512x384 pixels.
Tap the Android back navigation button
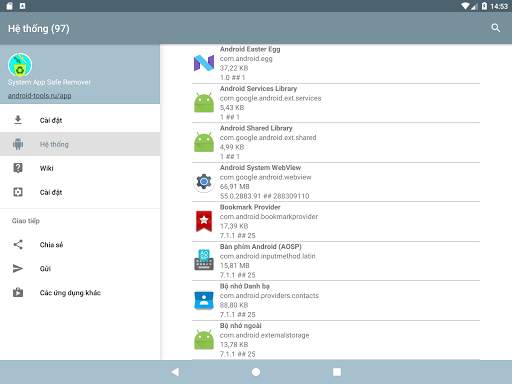pos(175,372)
